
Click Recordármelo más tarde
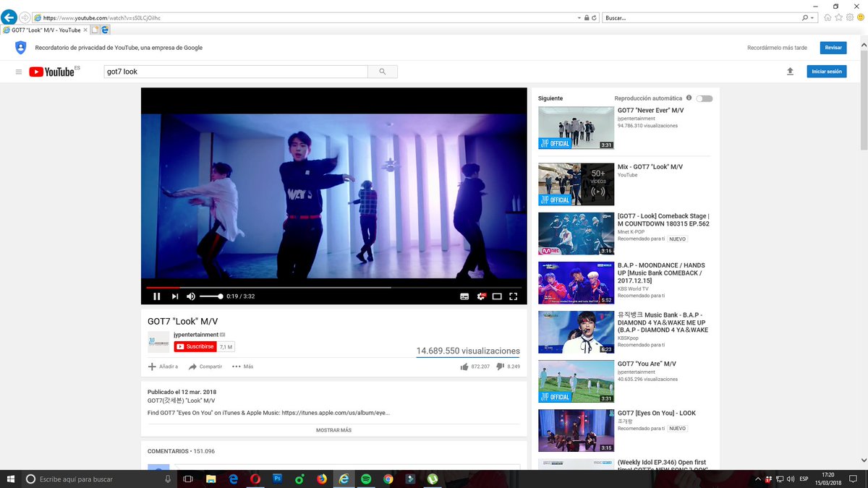coord(777,48)
